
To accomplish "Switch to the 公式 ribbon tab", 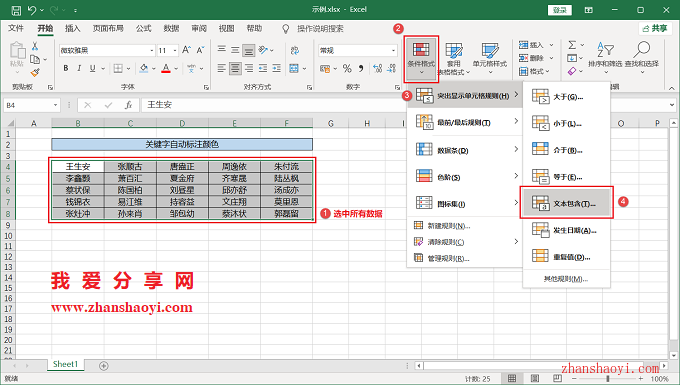I will point(143,29).
